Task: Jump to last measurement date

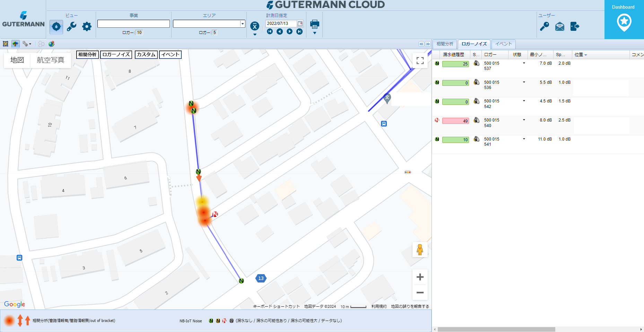Action: click(x=299, y=32)
